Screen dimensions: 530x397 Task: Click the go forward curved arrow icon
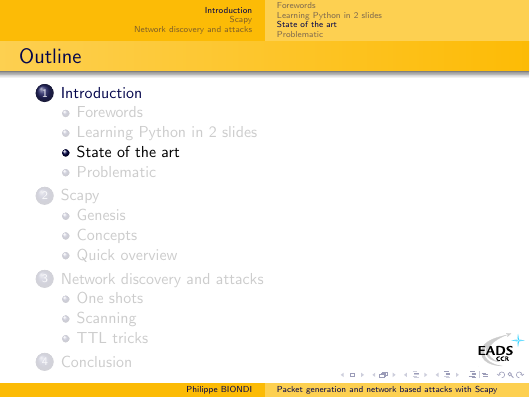click(x=520, y=375)
